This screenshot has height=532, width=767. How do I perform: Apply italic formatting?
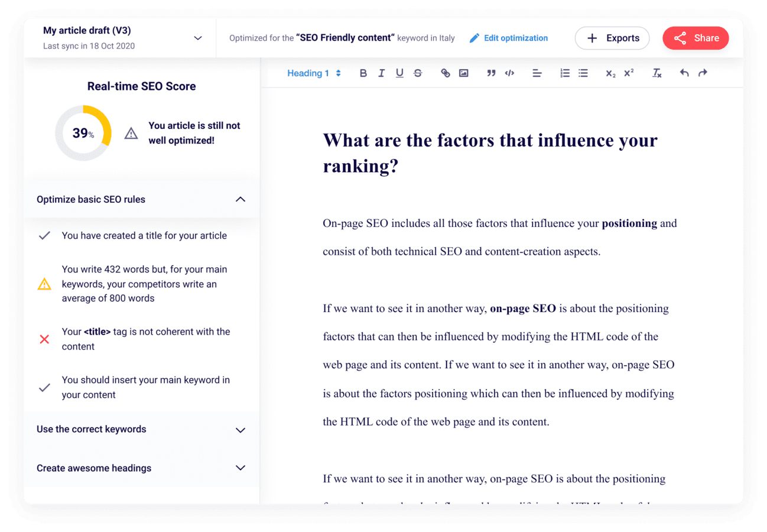[x=382, y=73]
